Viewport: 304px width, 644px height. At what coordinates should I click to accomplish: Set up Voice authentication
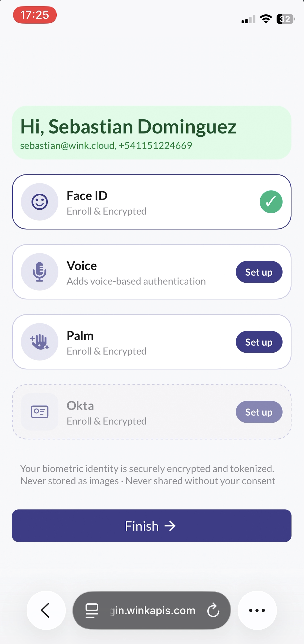(x=259, y=272)
